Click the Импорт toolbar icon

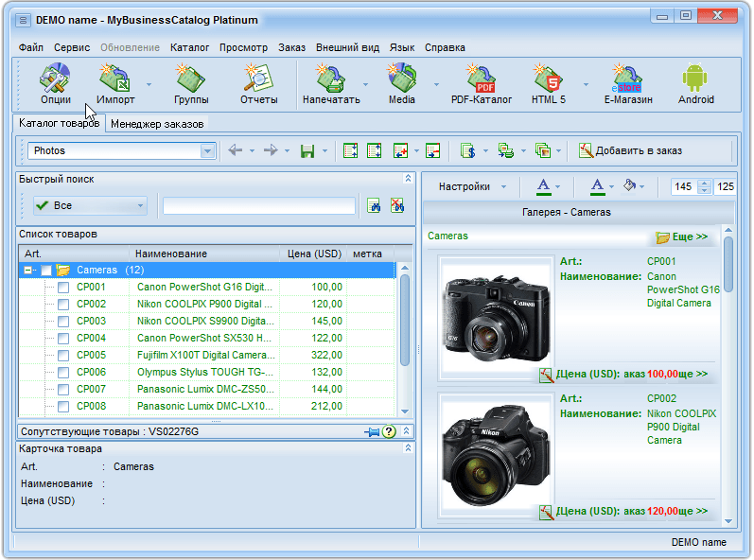coord(115,83)
